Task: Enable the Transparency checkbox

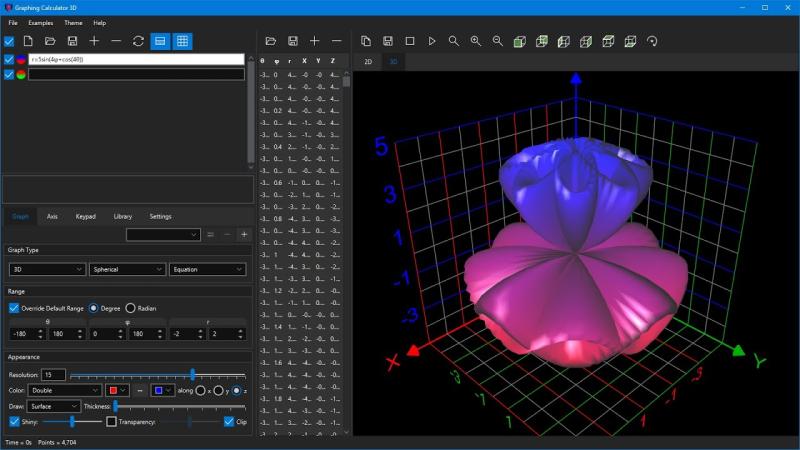Action: [111, 422]
